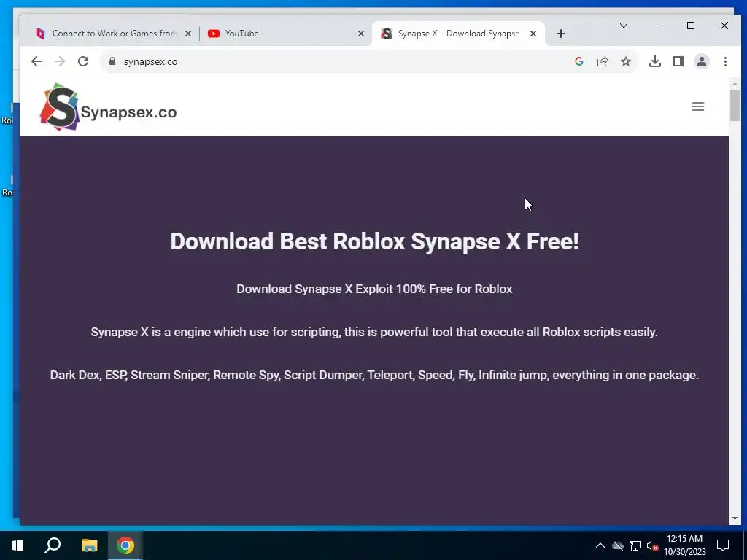Viewport: 747px width, 560px height.
Task: Open Chrome profile avatar
Action: (701, 61)
